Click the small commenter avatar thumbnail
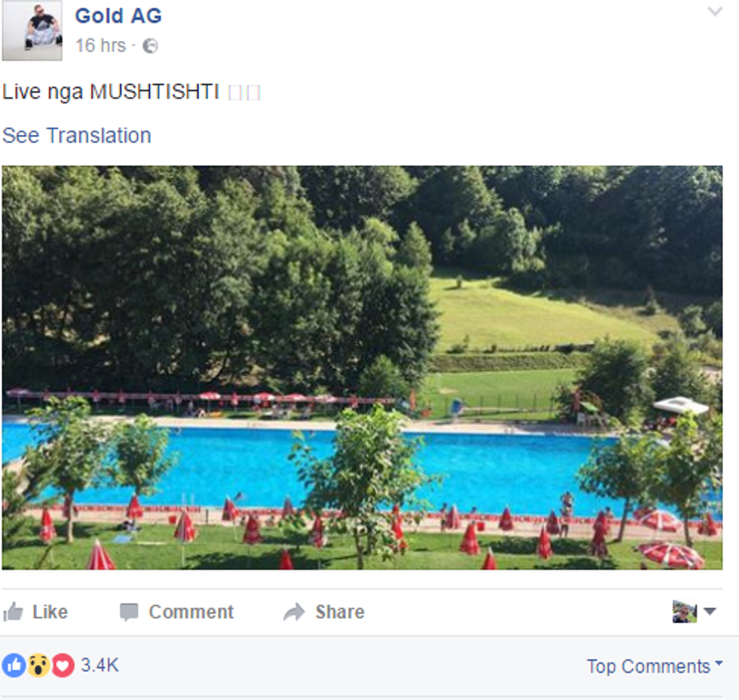Screen dimensions: 739x700 point(685,612)
